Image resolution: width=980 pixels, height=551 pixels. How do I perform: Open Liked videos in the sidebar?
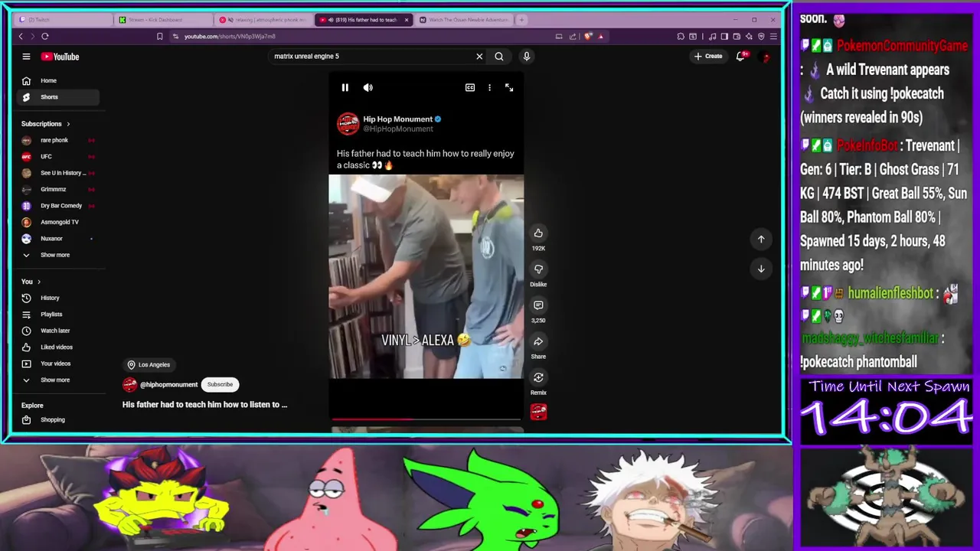[x=58, y=347]
